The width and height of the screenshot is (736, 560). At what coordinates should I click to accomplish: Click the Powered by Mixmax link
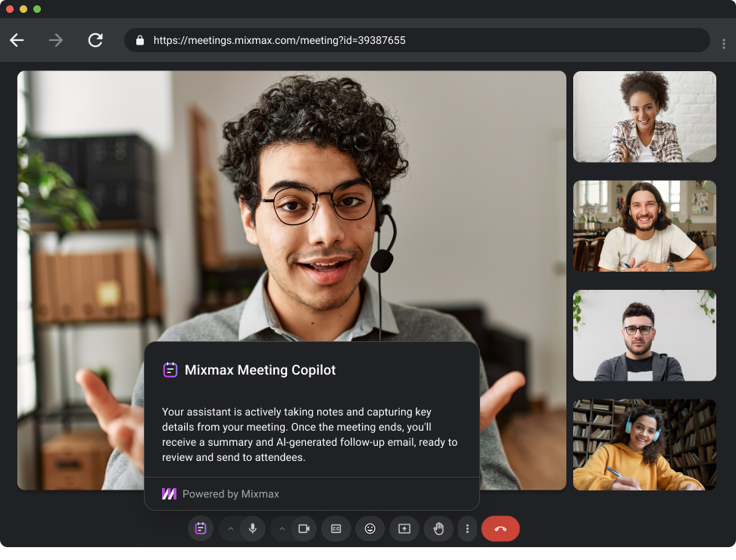point(230,494)
